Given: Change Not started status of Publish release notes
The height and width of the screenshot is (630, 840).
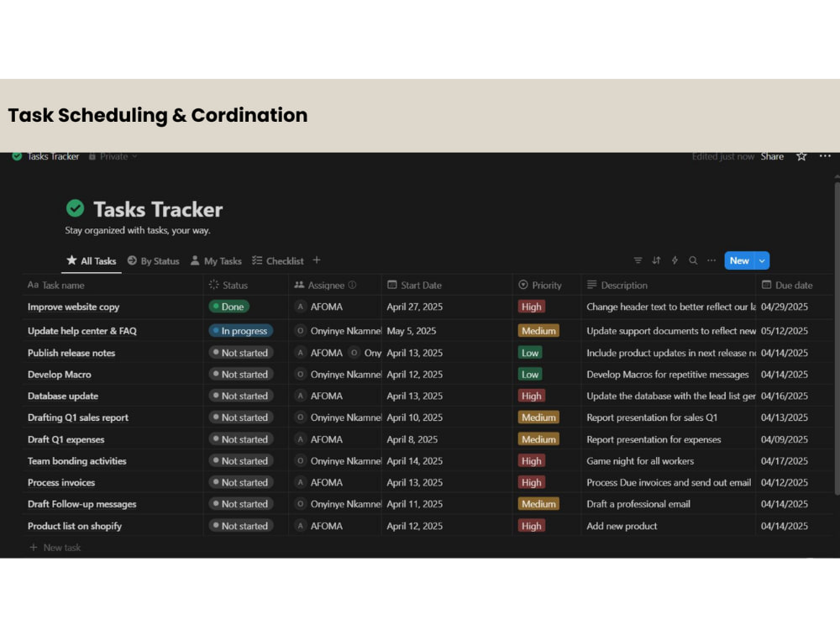Looking at the screenshot, I should coord(241,353).
